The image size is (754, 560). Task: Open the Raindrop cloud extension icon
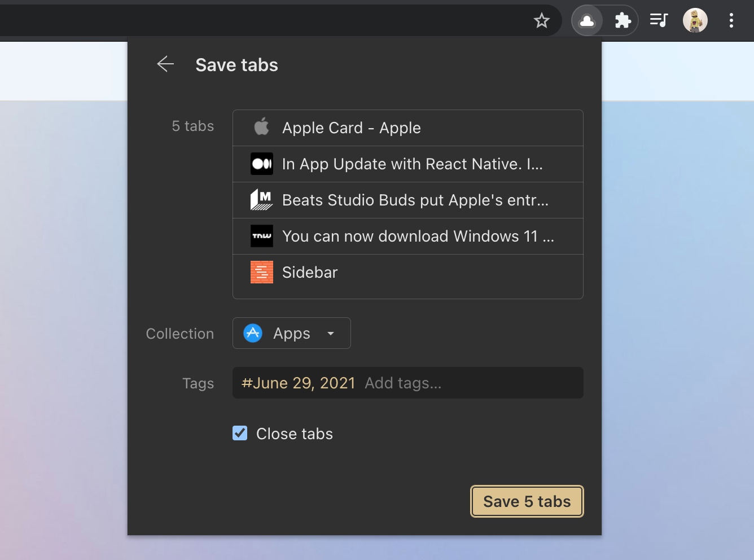coord(587,21)
